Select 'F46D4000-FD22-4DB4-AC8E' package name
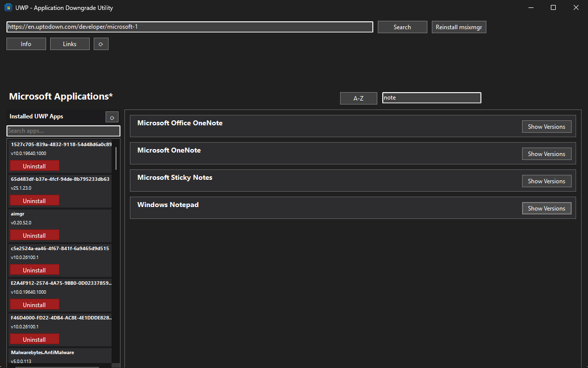588x368 pixels. pyautogui.click(x=61, y=318)
